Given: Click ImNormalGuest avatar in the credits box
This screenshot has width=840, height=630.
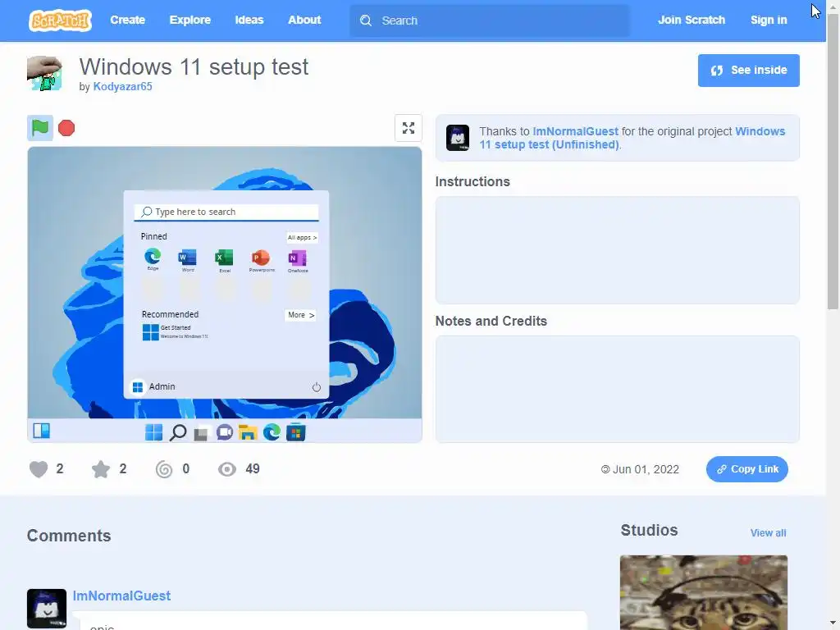Looking at the screenshot, I should pyautogui.click(x=458, y=138).
